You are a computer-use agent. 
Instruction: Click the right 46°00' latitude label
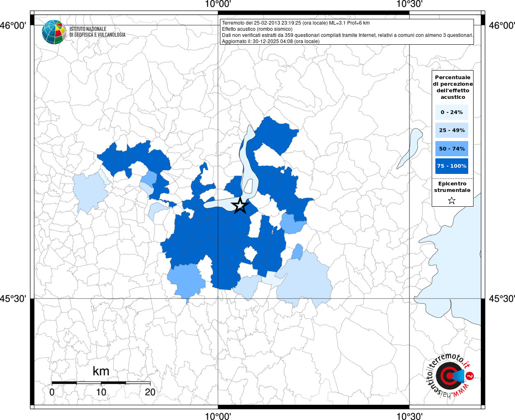(x=501, y=25)
